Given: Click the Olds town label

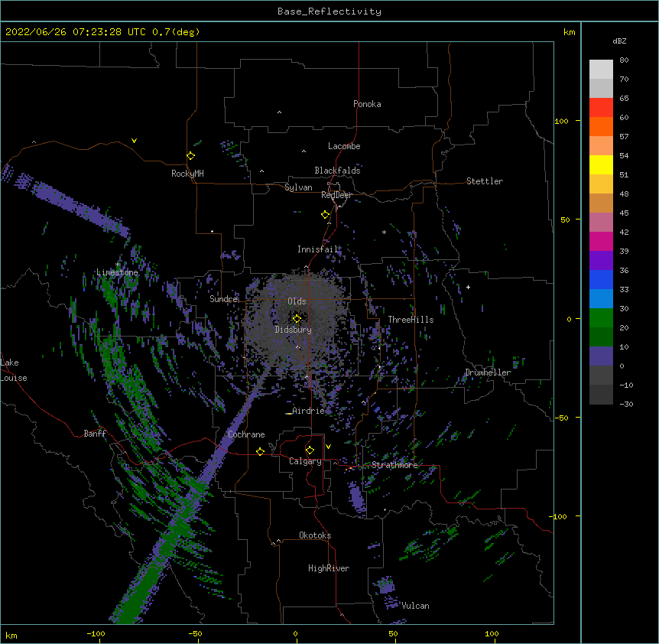Looking at the screenshot, I should (x=297, y=301).
